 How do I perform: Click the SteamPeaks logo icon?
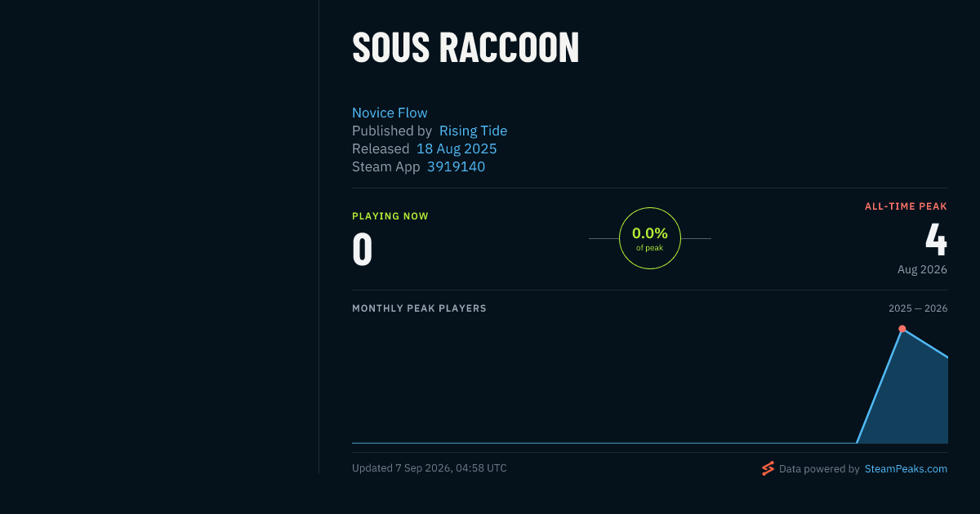pos(768,468)
